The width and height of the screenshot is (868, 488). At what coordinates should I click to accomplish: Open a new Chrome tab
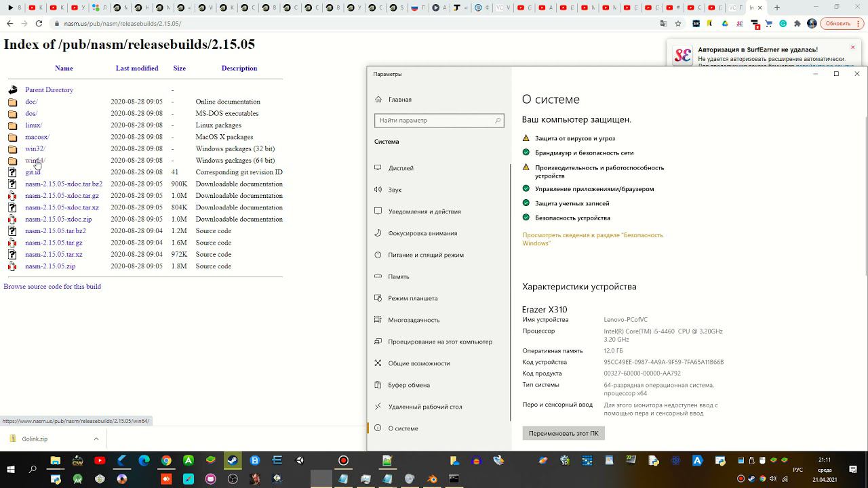pos(777,7)
